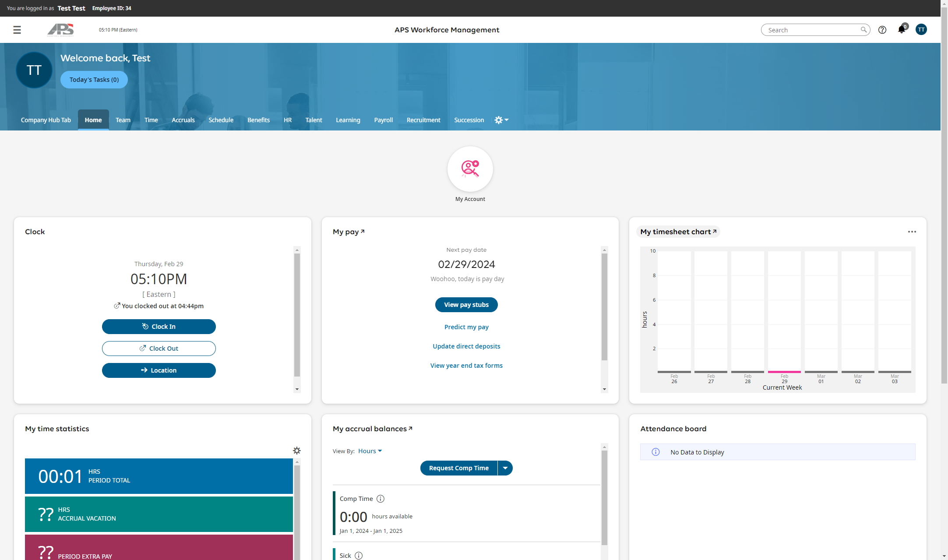The height and width of the screenshot is (560, 948).
Task: Open the hamburger navigation menu
Action: pyautogui.click(x=17, y=30)
